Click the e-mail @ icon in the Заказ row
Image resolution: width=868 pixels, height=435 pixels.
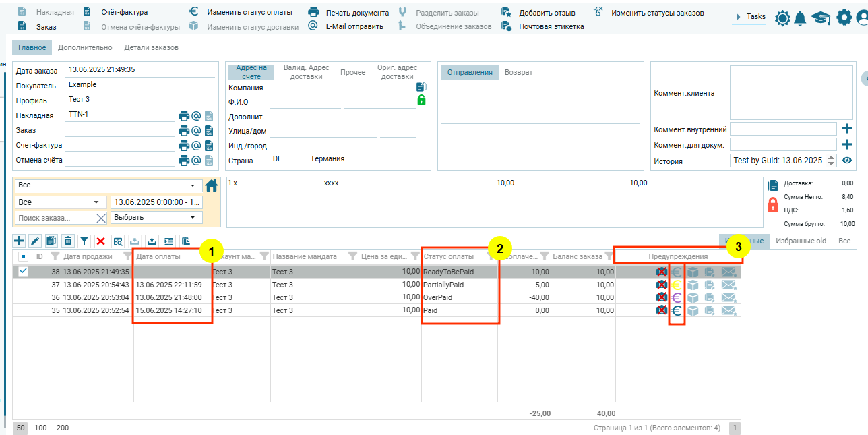point(196,131)
